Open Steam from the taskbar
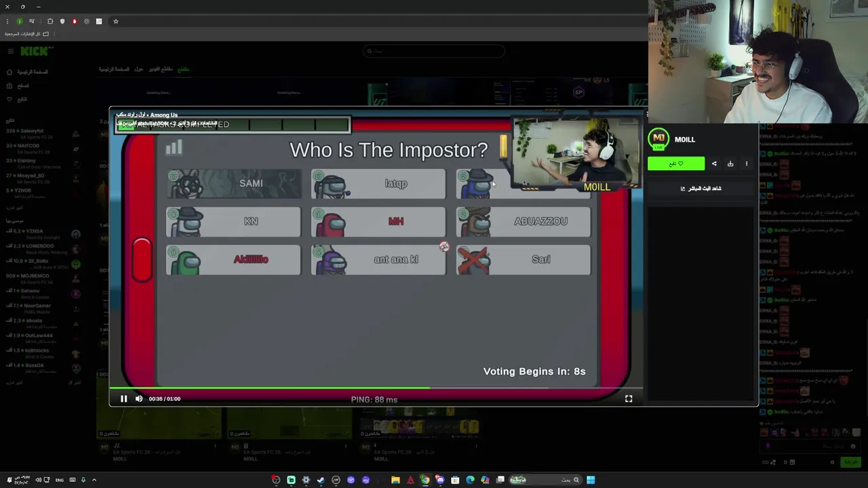This screenshot has width=868, height=488. tap(321, 480)
